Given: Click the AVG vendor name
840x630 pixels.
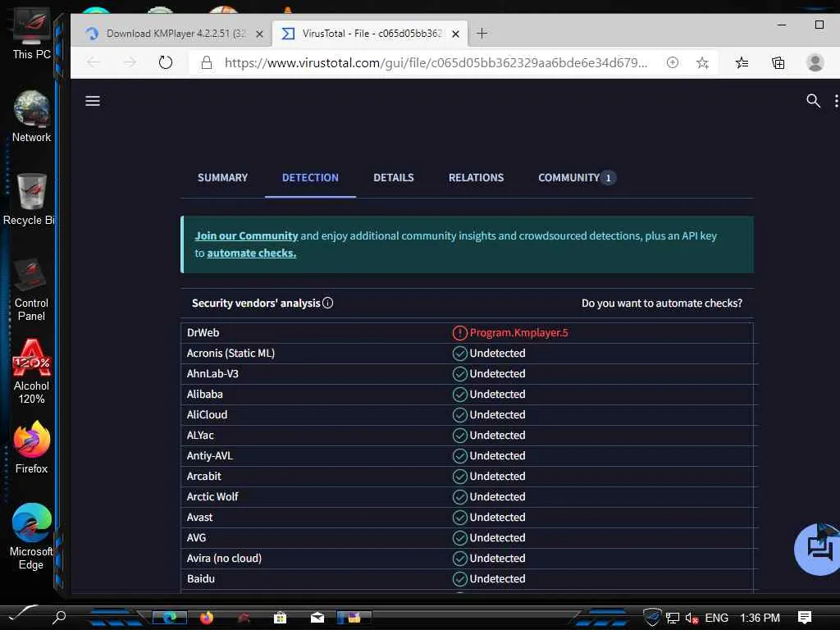Looking at the screenshot, I should click(x=196, y=538).
